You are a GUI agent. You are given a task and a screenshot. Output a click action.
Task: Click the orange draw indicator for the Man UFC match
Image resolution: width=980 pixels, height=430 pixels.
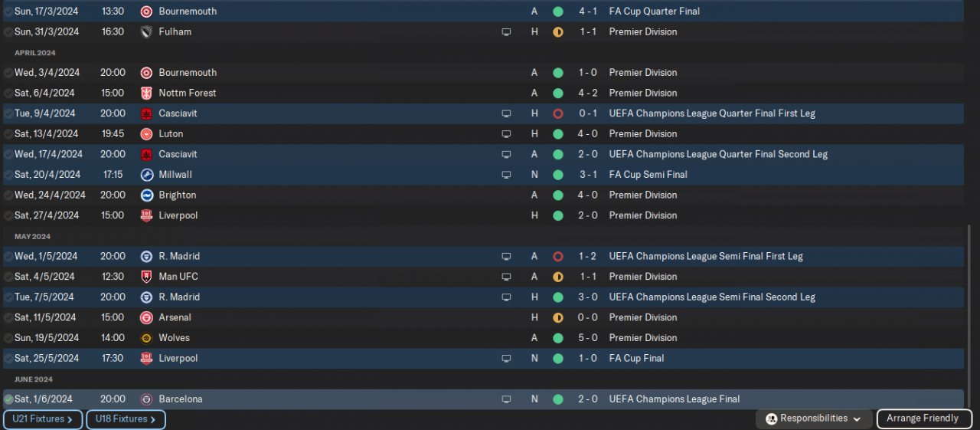(x=558, y=277)
